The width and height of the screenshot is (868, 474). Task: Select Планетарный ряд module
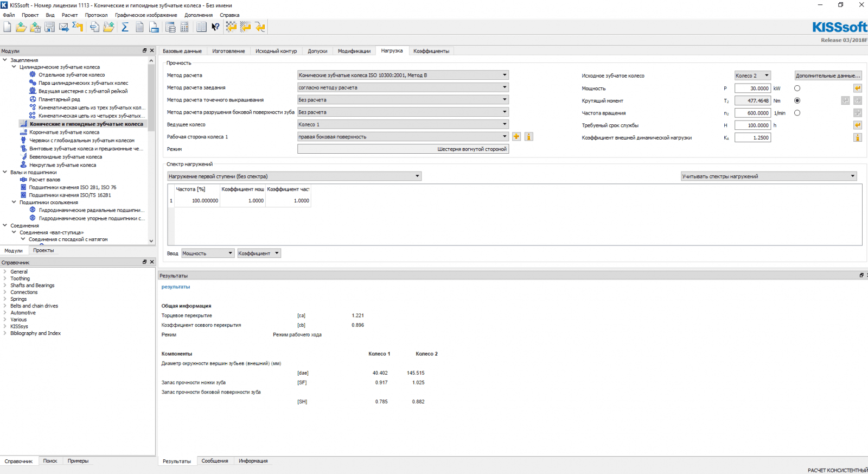(x=59, y=99)
